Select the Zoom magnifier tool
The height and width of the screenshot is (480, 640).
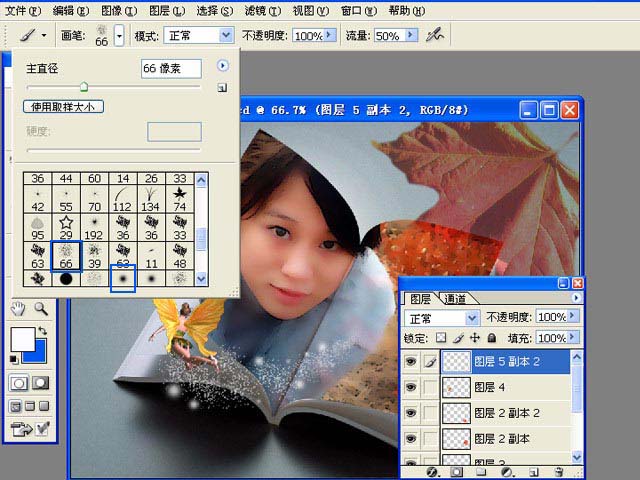click(x=41, y=309)
